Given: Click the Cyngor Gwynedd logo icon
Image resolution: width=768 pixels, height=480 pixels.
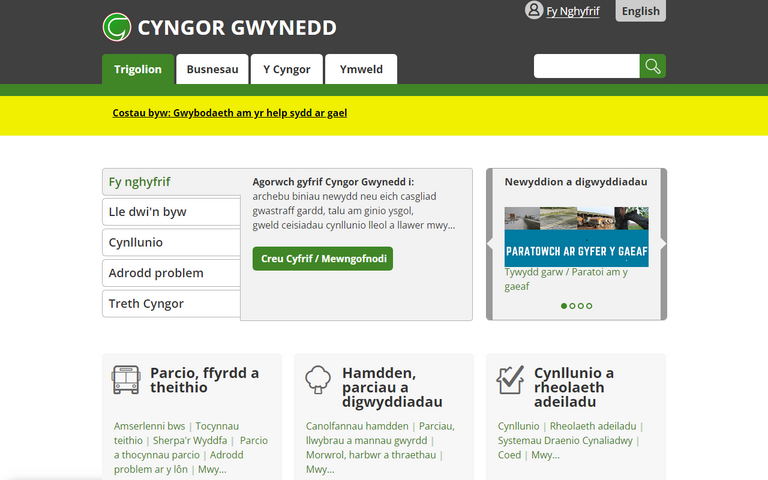Looking at the screenshot, I should 117,27.
